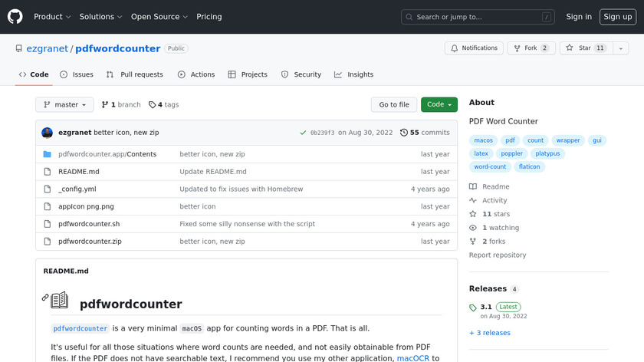Click the folder icon for pdfwordcounter.app
644x362 pixels.
pos(48,154)
